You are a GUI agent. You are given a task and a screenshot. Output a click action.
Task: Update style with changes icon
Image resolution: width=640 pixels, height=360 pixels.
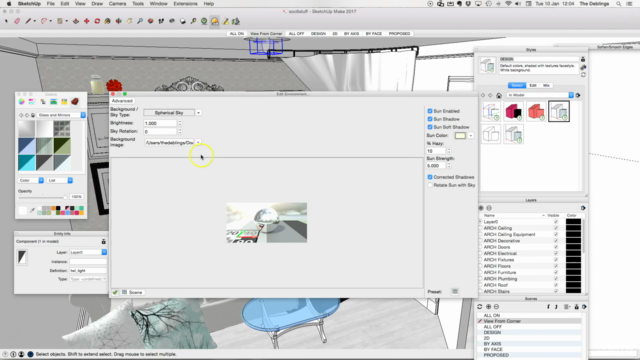[583, 75]
